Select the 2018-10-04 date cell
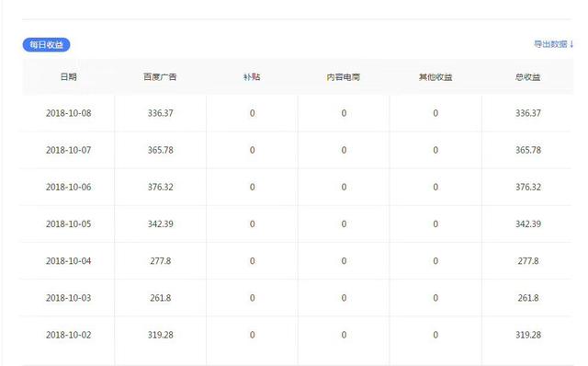Image resolution: width=588 pixels, height=366 pixels. point(69,261)
